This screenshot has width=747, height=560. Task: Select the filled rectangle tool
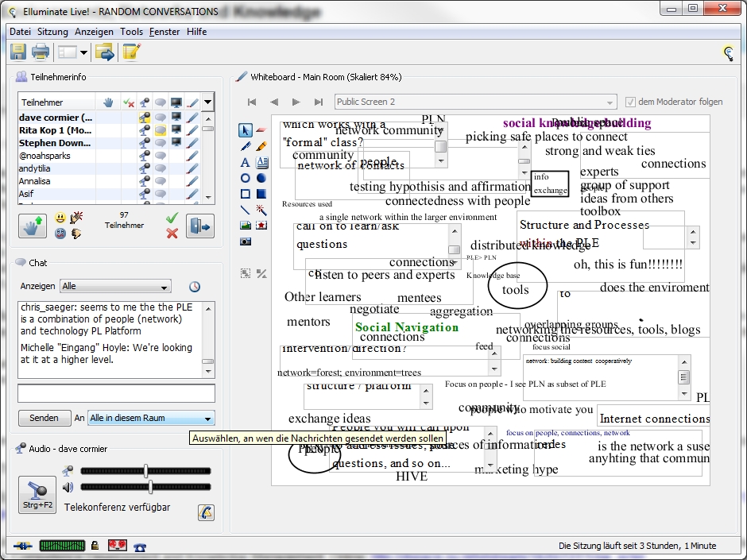[261, 194]
